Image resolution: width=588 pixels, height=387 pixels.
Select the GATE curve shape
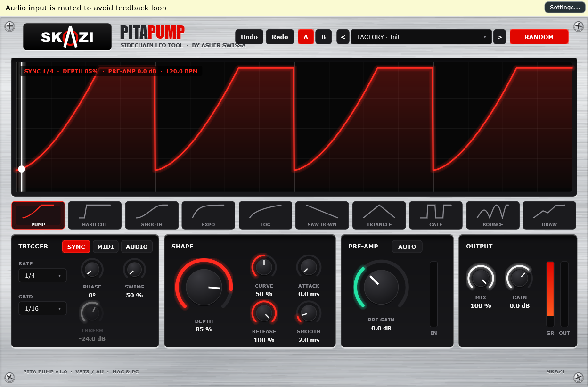pyautogui.click(x=435, y=215)
